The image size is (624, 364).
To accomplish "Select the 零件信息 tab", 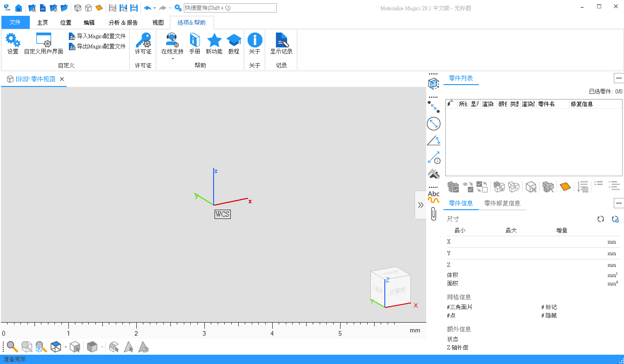I will tap(461, 203).
